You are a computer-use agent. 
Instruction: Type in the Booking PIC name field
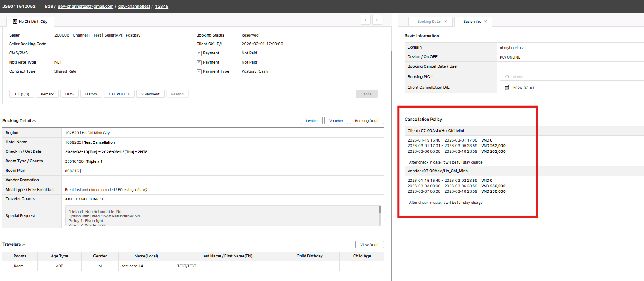573,77
